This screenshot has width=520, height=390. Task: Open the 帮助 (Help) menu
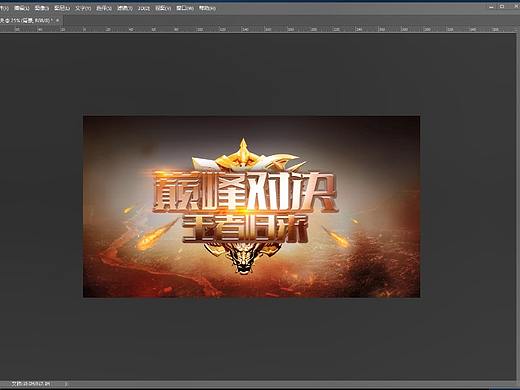[x=207, y=8]
